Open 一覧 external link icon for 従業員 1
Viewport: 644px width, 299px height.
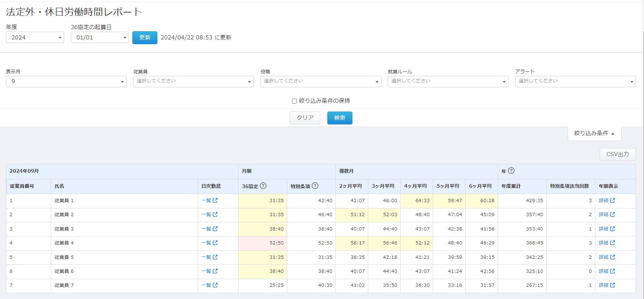click(x=215, y=201)
